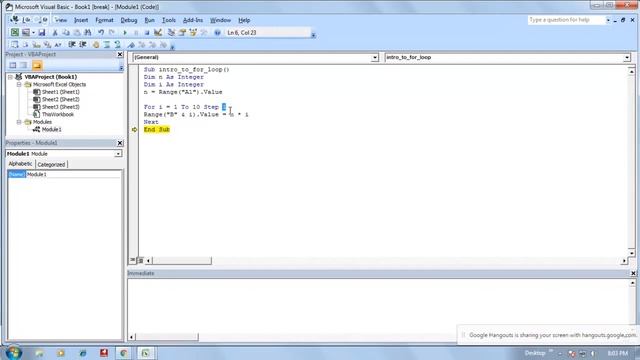640x360 pixels.
Task: Click the Outdent icon in Edit toolbar
Action: tap(83, 45)
